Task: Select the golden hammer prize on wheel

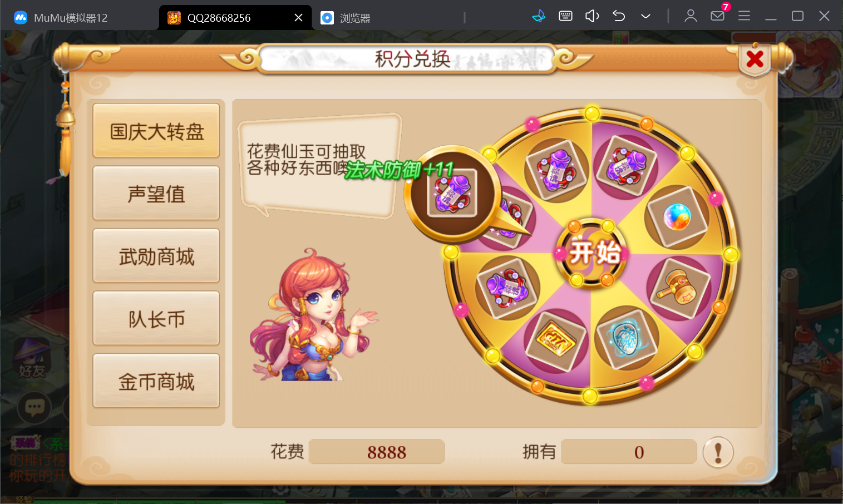Action: coord(678,288)
